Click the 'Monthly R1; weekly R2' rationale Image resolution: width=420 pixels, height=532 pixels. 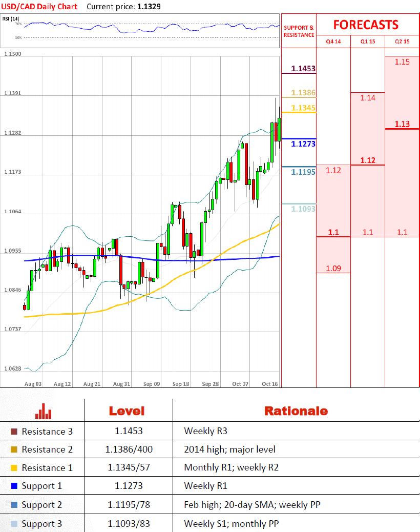pos(231,467)
